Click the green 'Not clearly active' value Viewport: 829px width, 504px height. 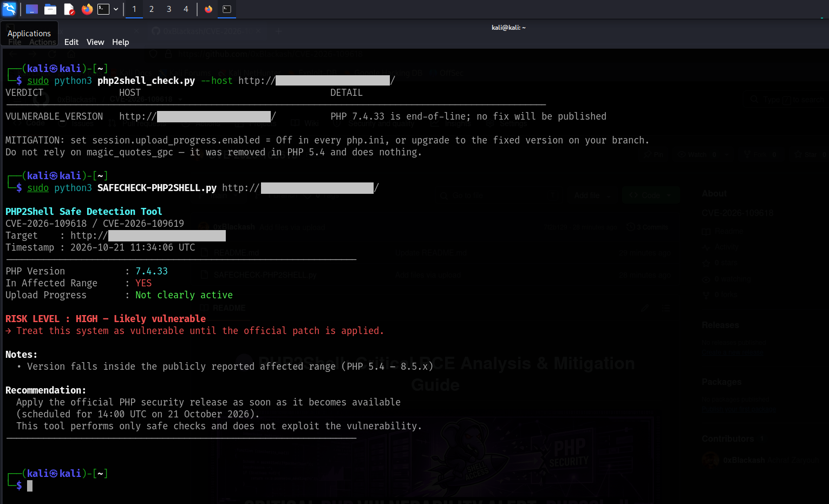(184, 295)
